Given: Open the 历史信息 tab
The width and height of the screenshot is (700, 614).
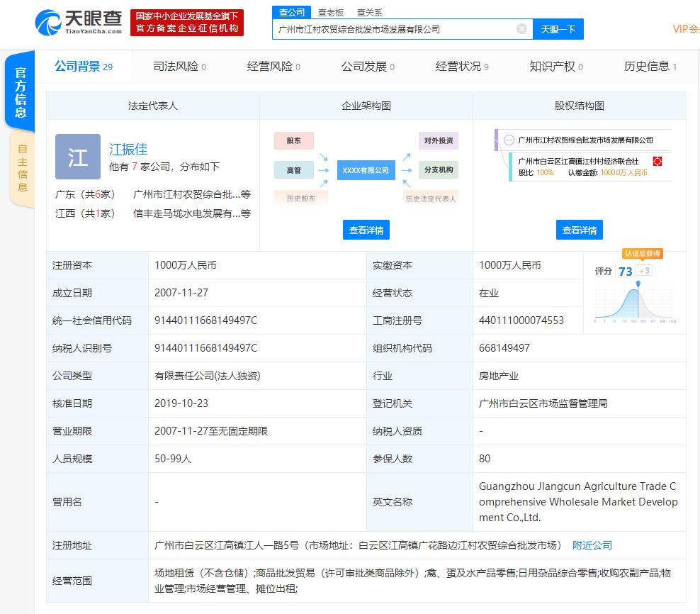Looking at the screenshot, I should [x=650, y=67].
